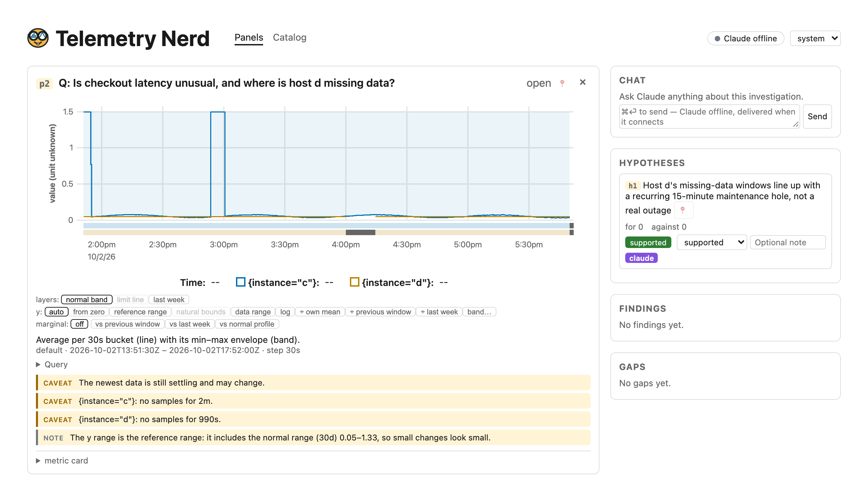Click the dark gap marker on instance d strip
Image resolution: width=868 pixels, height=496 pixels.
[360, 232]
